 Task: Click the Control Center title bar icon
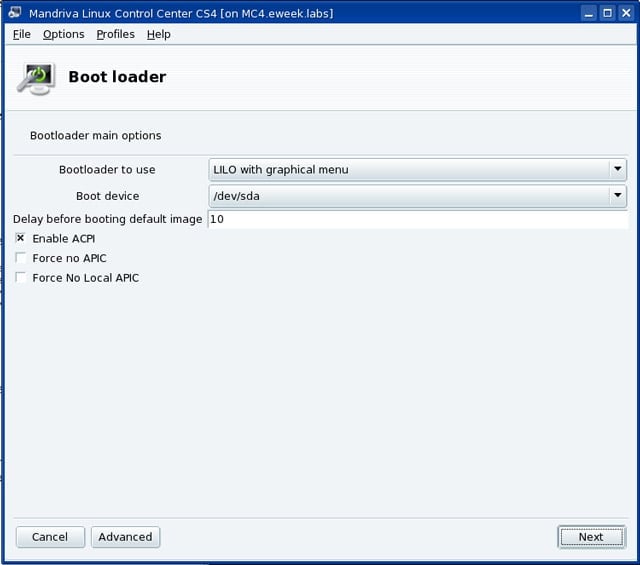(x=15, y=12)
